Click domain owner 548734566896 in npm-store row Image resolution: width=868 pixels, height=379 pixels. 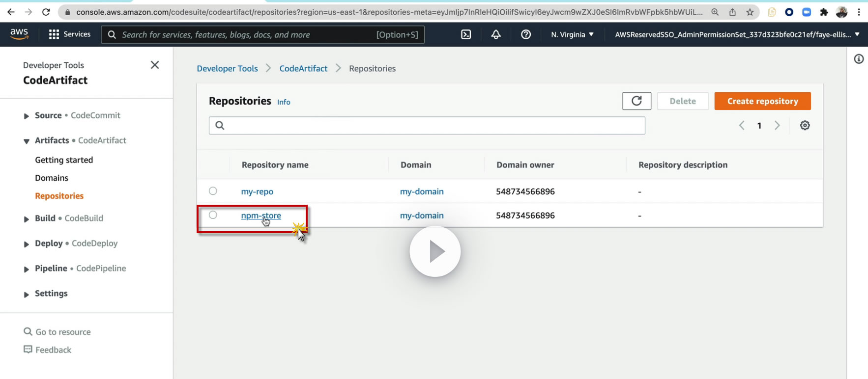[525, 216]
